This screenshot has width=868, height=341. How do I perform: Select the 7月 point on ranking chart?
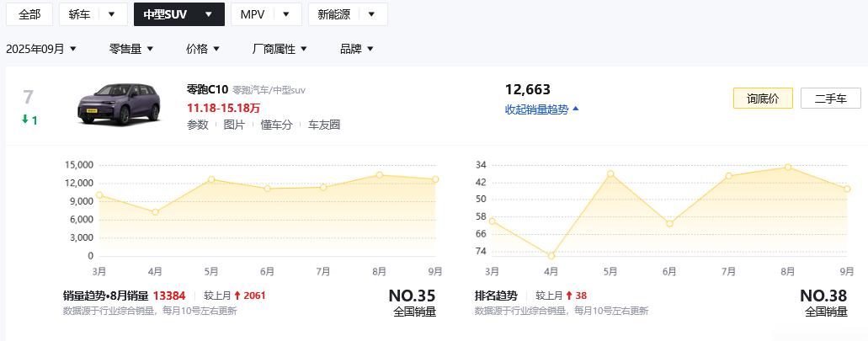pos(729,176)
